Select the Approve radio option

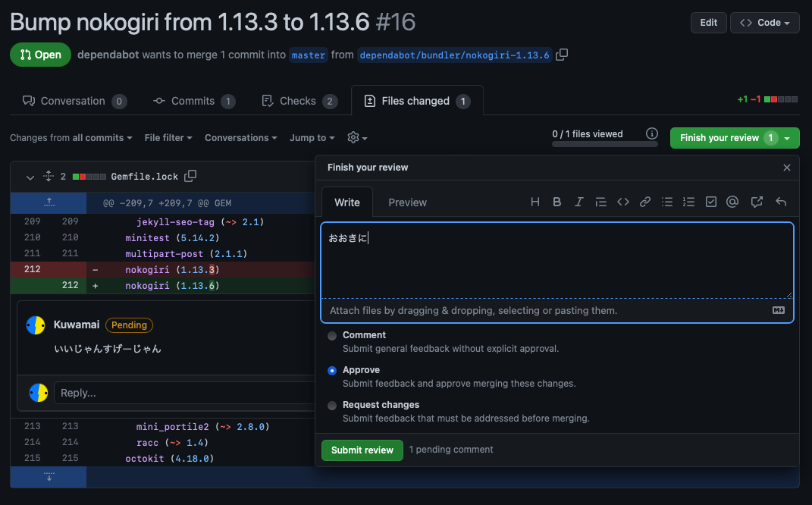point(332,370)
